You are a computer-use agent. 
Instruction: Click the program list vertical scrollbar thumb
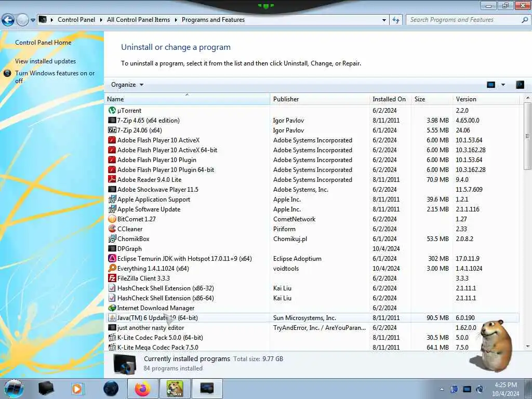click(x=527, y=136)
